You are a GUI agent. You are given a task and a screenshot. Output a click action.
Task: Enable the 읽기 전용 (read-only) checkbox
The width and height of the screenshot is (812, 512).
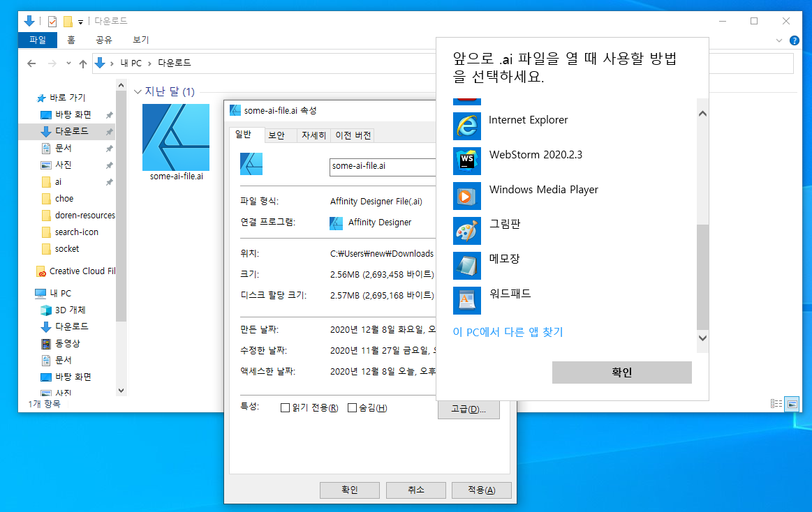[x=285, y=407]
